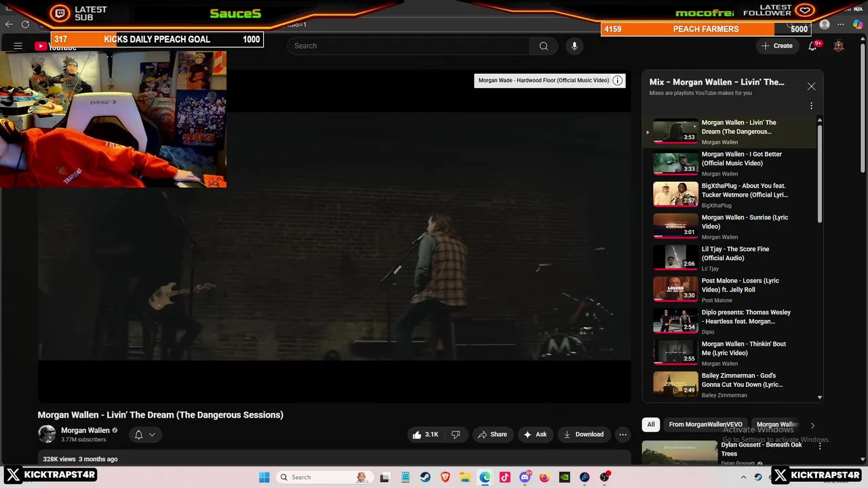The height and width of the screenshot is (488, 868).
Task: Open TikTok from the taskbar
Action: (x=505, y=477)
